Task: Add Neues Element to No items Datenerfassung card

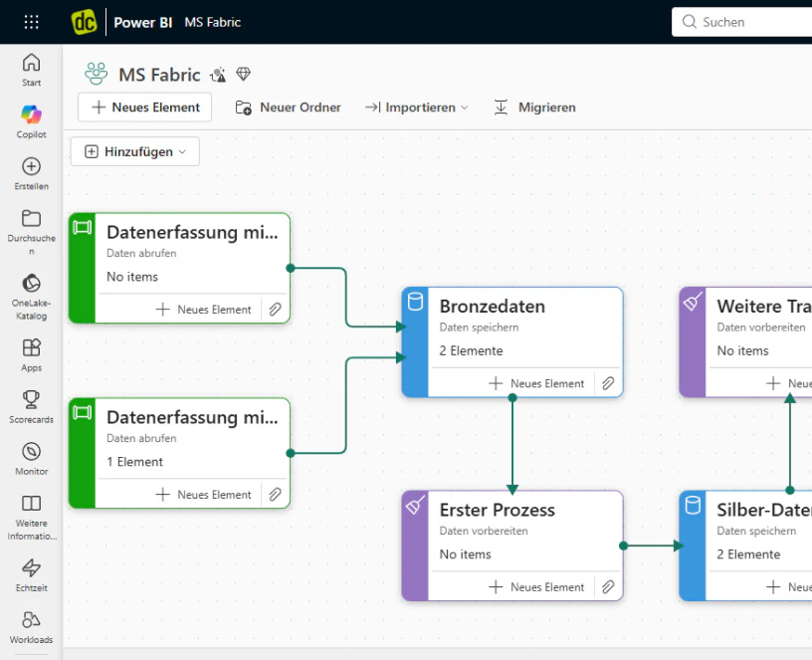Action: (x=204, y=310)
